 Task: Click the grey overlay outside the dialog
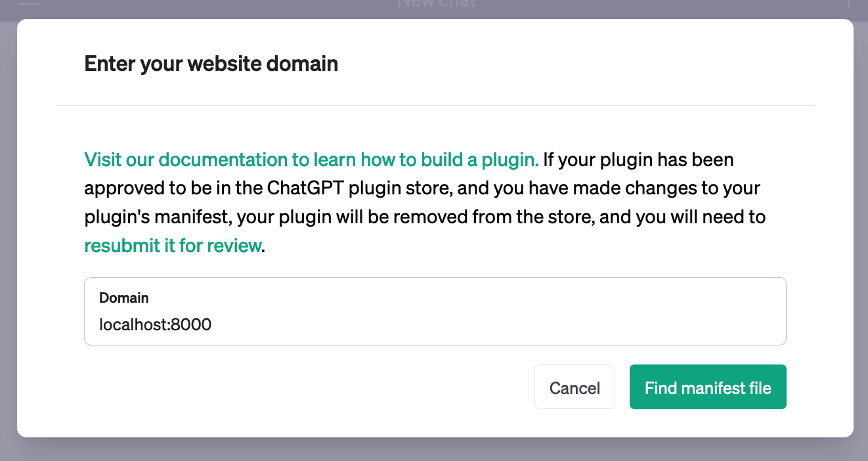[x=434, y=452]
